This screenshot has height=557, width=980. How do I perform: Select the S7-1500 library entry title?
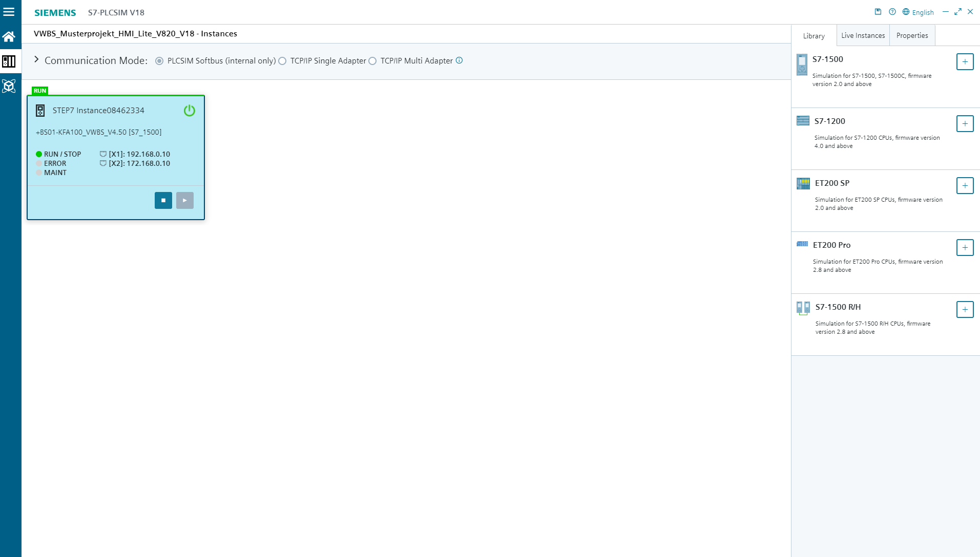point(828,59)
